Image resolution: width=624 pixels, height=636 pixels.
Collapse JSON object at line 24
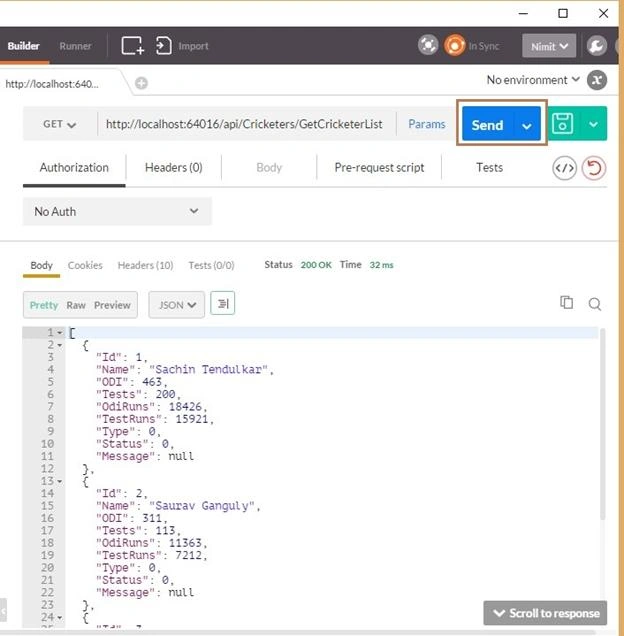(60, 618)
